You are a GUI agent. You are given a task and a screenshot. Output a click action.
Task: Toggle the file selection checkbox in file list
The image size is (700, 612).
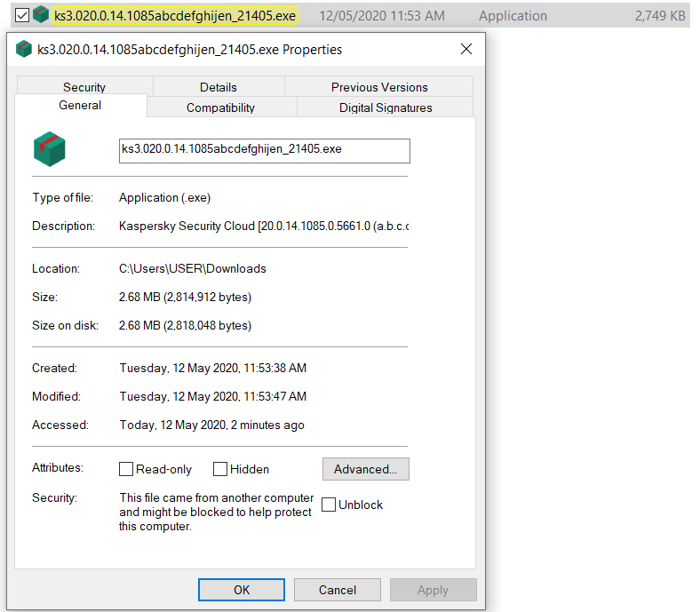[22, 16]
